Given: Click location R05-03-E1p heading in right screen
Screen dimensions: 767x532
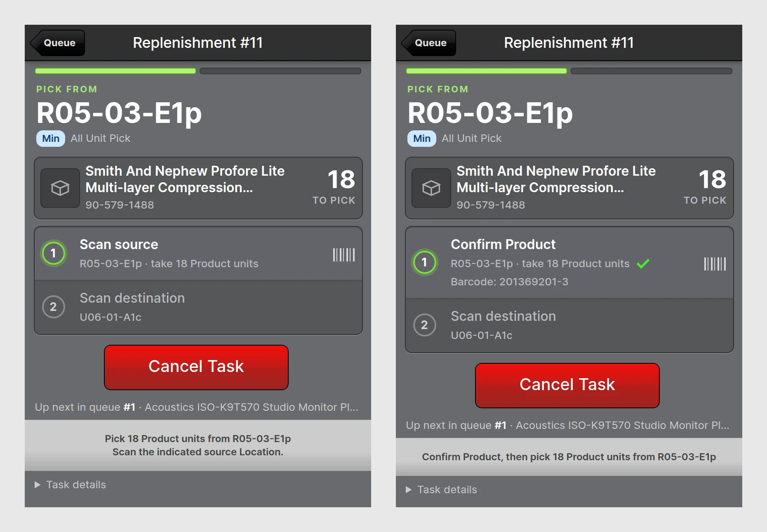Looking at the screenshot, I should [490, 113].
